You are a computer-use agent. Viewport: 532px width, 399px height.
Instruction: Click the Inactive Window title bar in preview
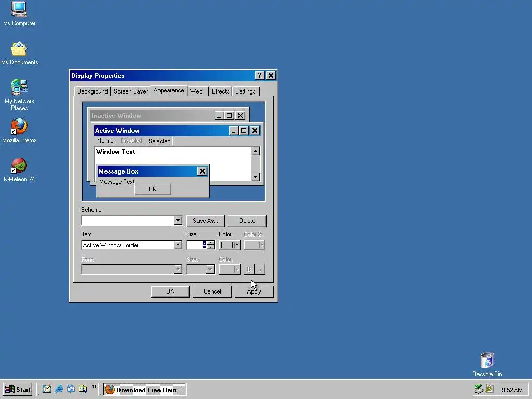pyautogui.click(x=152, y=116)
